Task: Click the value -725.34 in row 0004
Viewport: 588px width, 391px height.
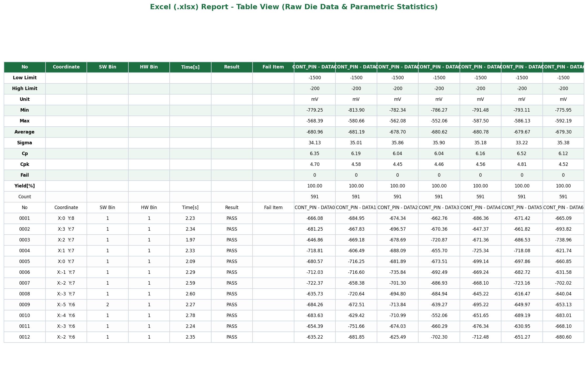Action: [480, 251]
